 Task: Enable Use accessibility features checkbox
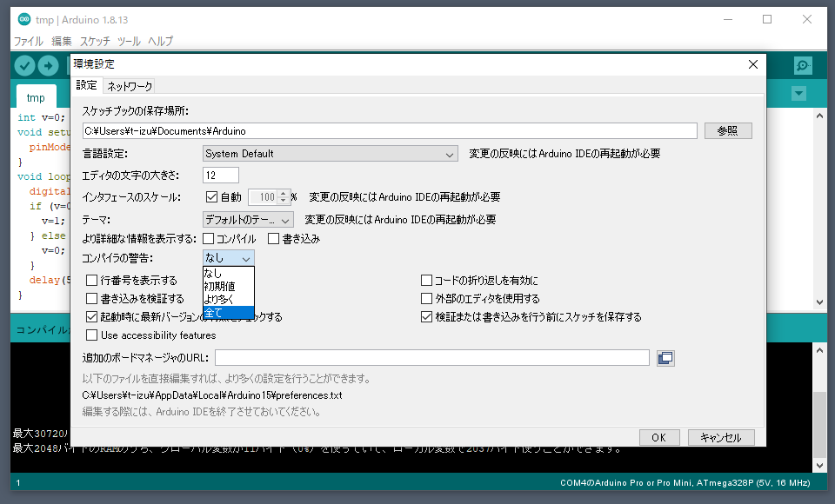(91, 335)
